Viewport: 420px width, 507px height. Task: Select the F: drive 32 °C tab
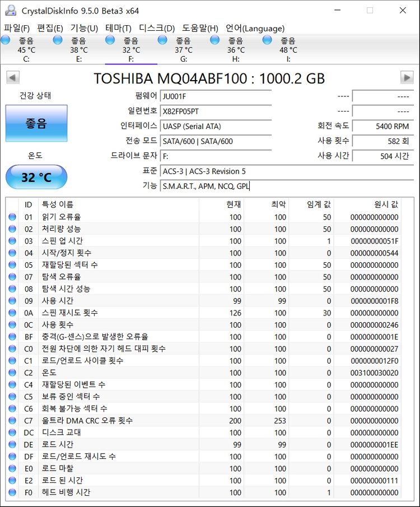pyautogui.click(x=131, y=49)
